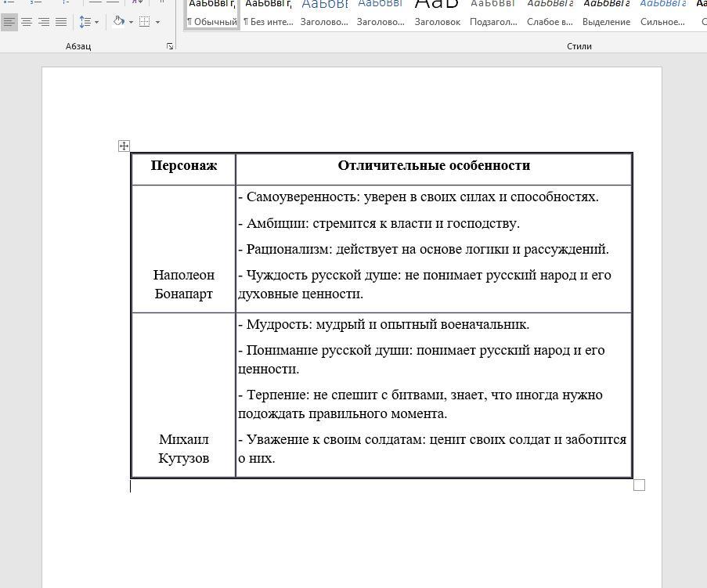
Task: Expand the borders dropdown arrow
Action: tap(157, 22)
